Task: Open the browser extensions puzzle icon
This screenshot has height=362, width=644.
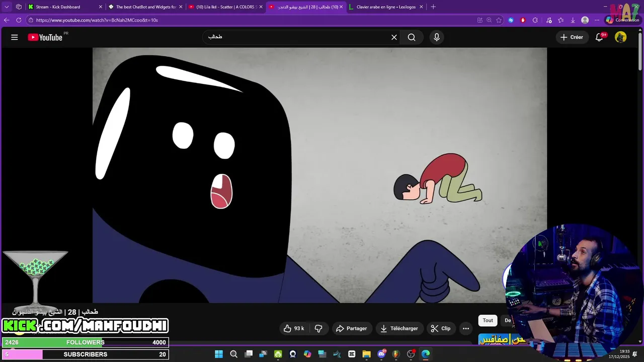Action: click(535, 20)
